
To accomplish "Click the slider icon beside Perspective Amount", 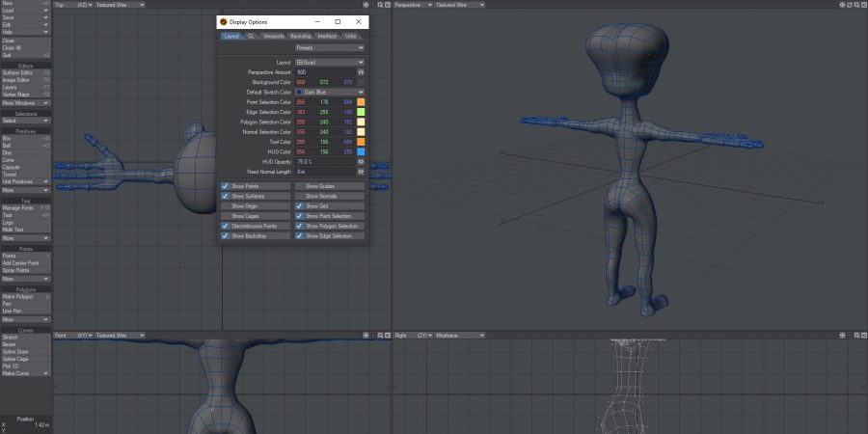I will pyautogui.click(x=362, y=72).
